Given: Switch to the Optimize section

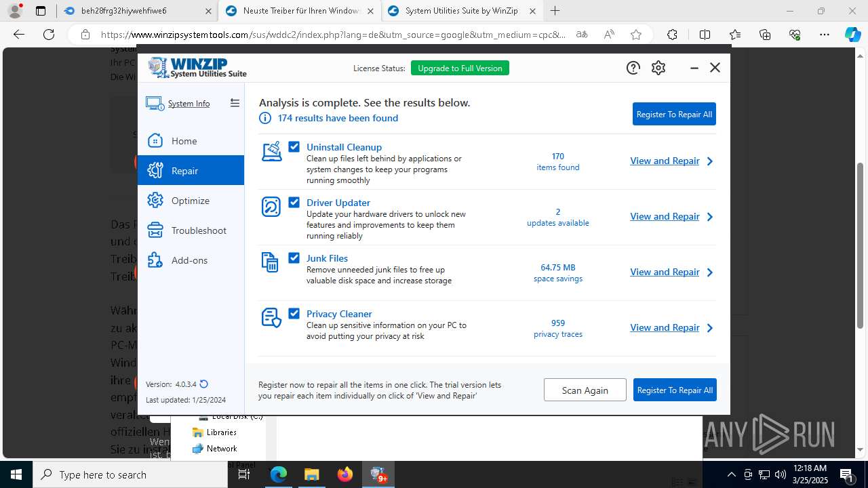Looking at the screenshot, I should (191, 201).
